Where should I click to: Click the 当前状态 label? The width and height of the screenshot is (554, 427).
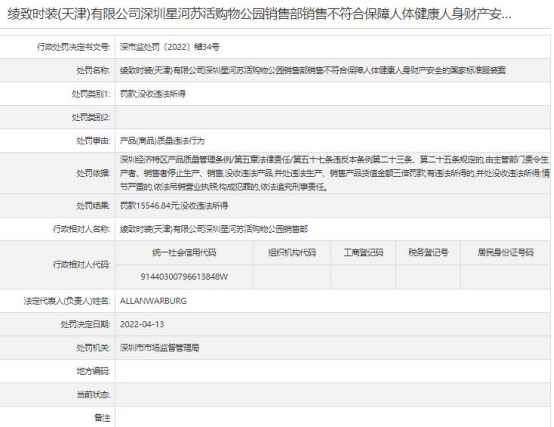(x=93, y=395)
